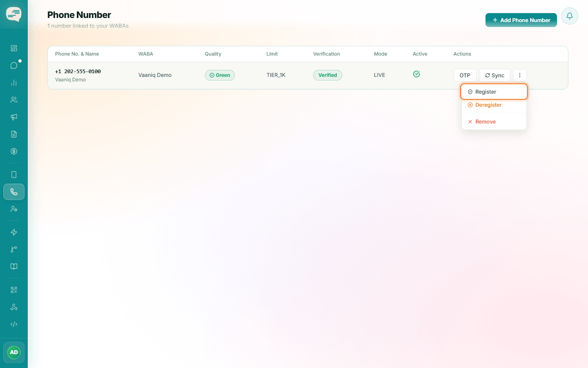Click the green active checkmark status icon
Image resolution: width=588 pixels, height=368 pixels.
[x=416, y=74]
